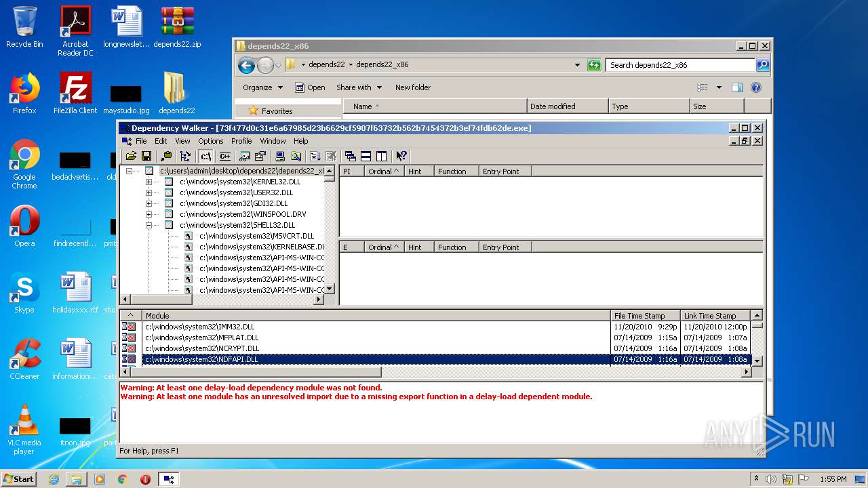Image resolution: width=868 pixels, height=488 pixels.
Task: Open the Explorer address bar history dropdown
Action: [577, 65]
